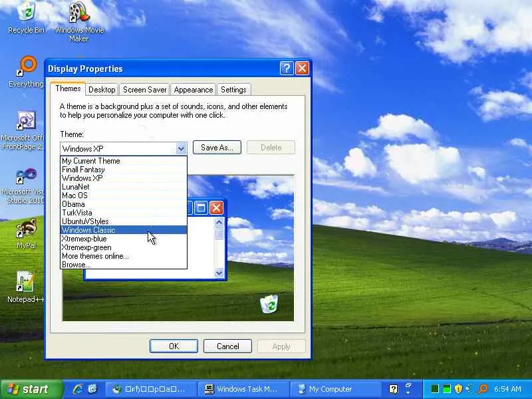
Task: Click the Display Properties help question button
Action: click(x=287, y=68)
